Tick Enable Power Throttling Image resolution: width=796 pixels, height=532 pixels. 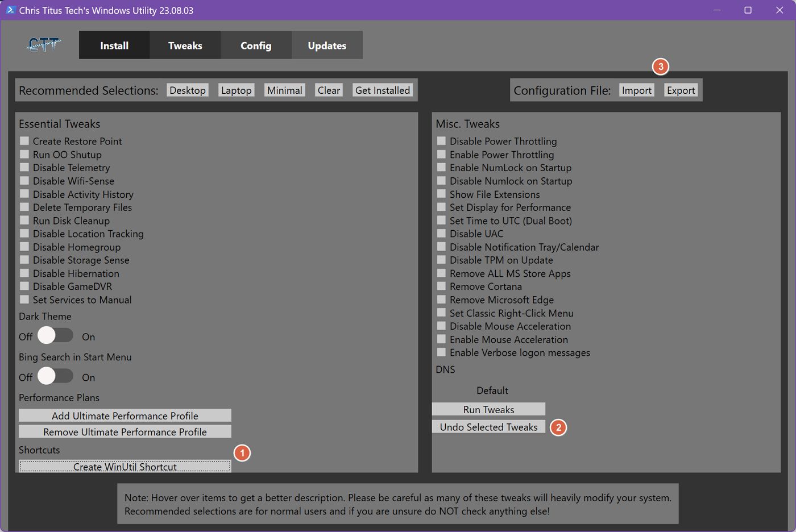point(441,154)
